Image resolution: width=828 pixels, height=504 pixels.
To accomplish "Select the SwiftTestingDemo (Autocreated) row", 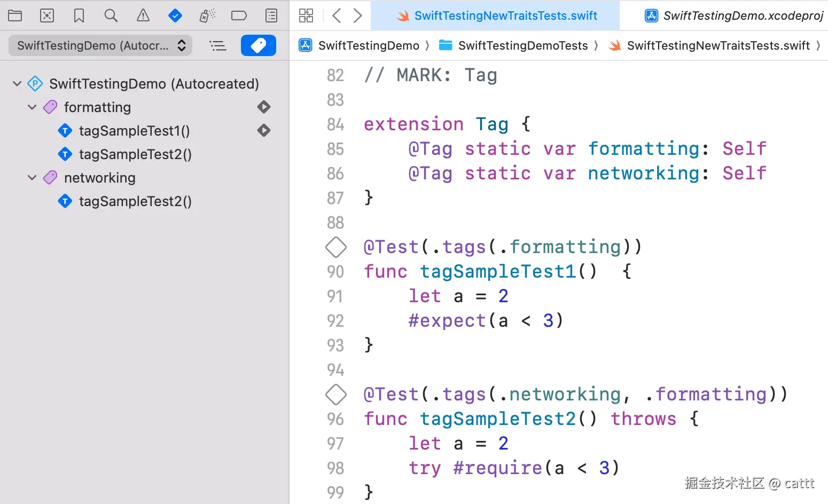I will tap(144, 84).
